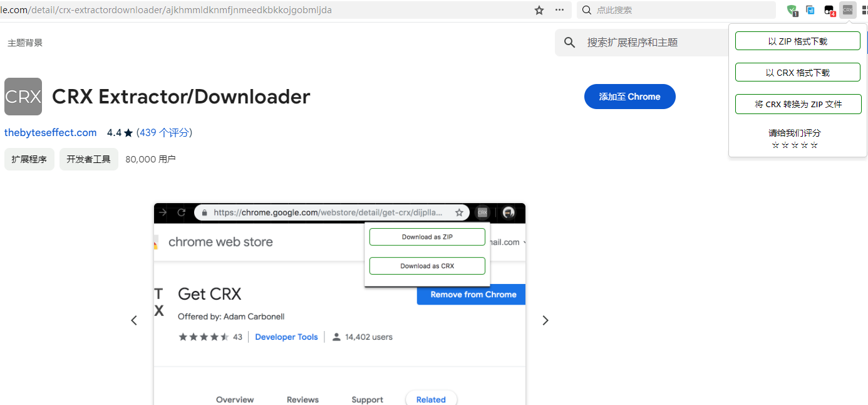Viewport: 868px width, 405px height.
Task: Click the web store search magnifier icon
Action: tap(569, 43)
